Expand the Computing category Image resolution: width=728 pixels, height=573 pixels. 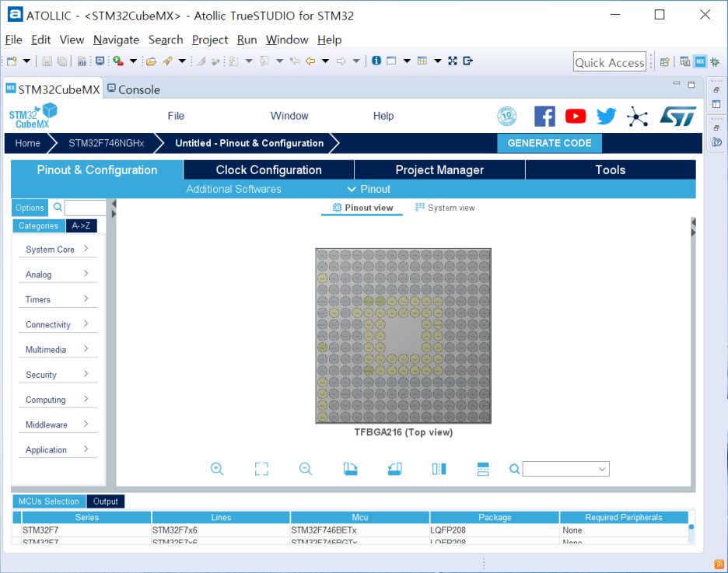(58, 400)
